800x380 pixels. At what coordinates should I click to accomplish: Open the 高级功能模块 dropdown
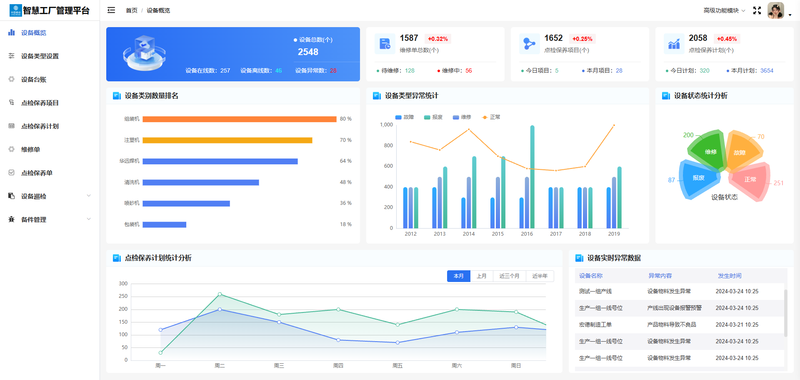pyautogui.click(x=724, y=10)
